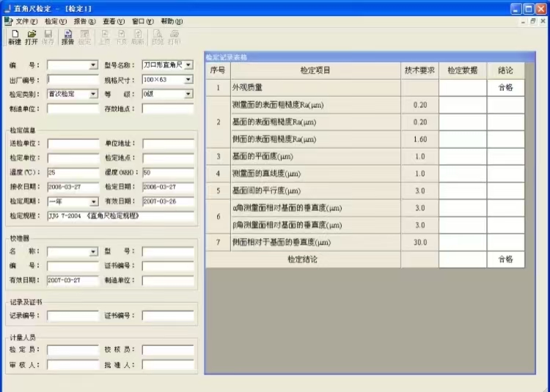Click the 湿度 field showing 50
Screen dimensions: 550x392
point(168,173)
